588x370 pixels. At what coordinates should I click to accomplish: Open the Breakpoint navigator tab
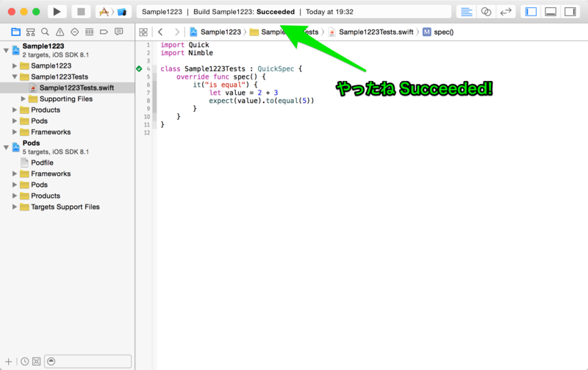click(104, 32)
